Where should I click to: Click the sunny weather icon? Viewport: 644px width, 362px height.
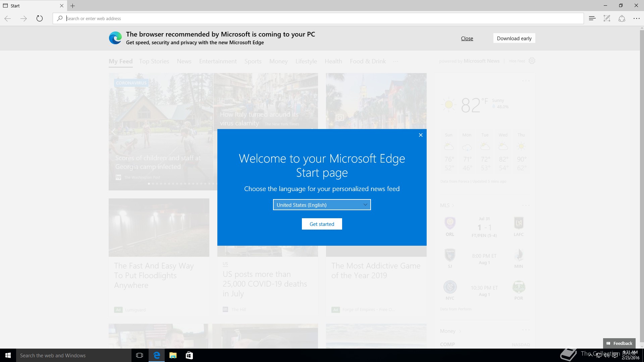click(449, 105)
